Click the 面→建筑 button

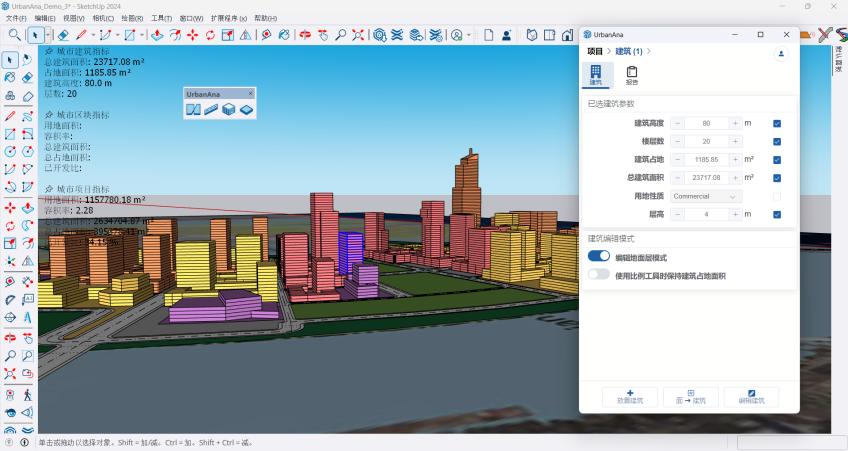click(x=691, y=397)
